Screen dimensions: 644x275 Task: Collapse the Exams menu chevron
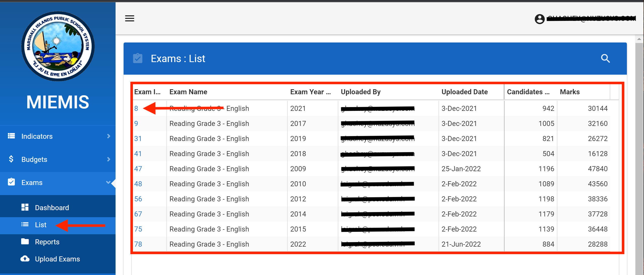tap(108, 182)
